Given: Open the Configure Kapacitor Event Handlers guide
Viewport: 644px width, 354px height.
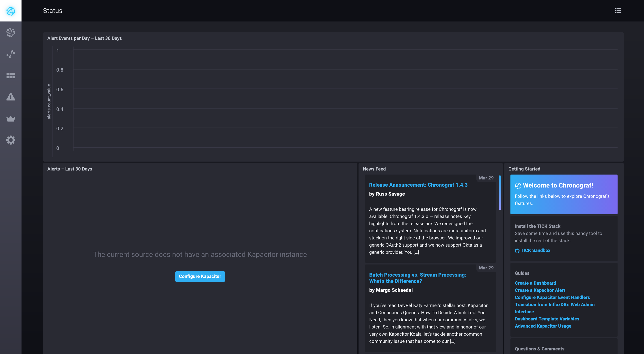Looking at the screenshot, I should (552, 297).
